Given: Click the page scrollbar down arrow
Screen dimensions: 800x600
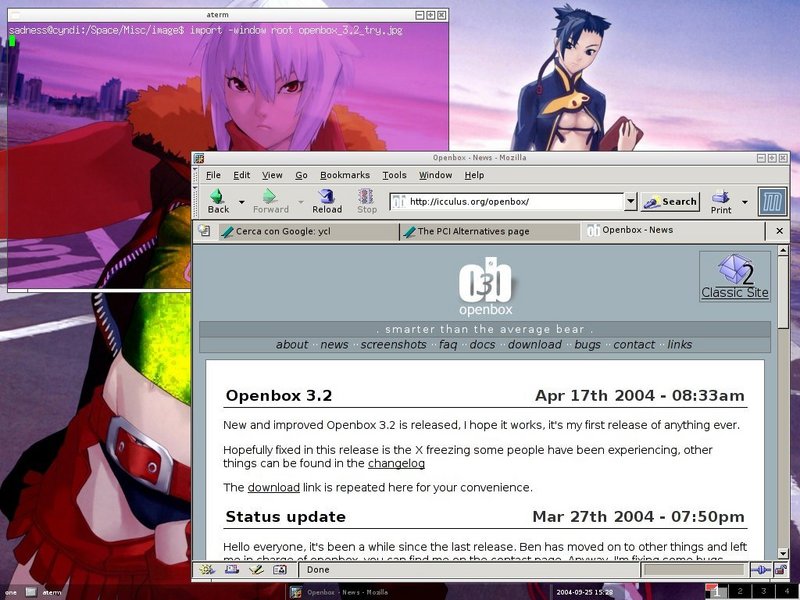Looking at the screenshot, I should pyautogui.click(x=783, y=553).
